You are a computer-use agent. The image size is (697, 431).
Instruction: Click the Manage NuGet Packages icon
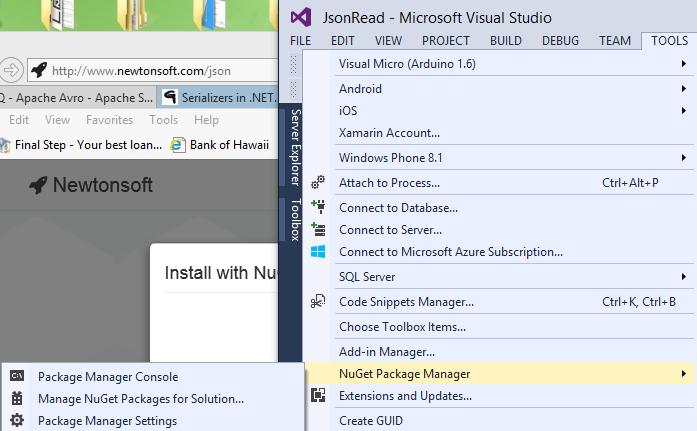[17, 398]
